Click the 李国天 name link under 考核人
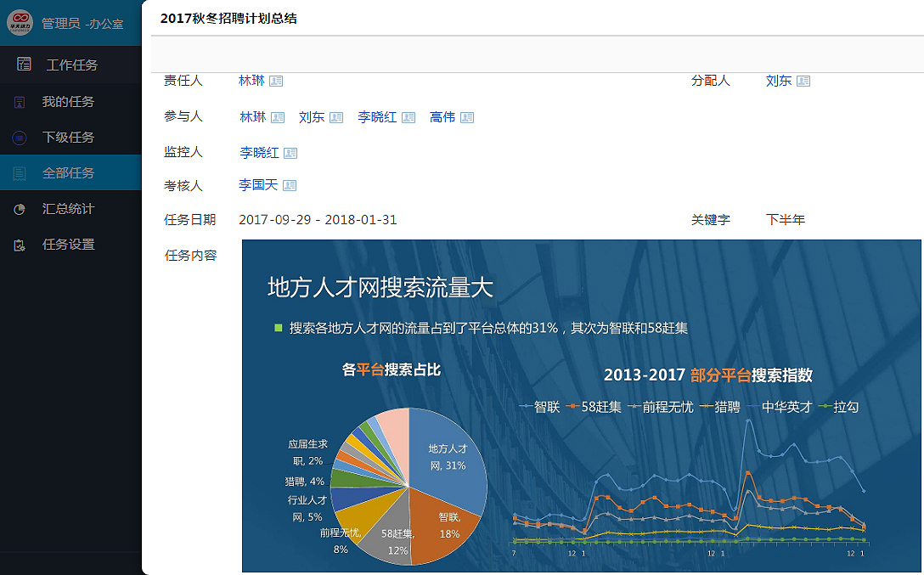 [258, 185]
